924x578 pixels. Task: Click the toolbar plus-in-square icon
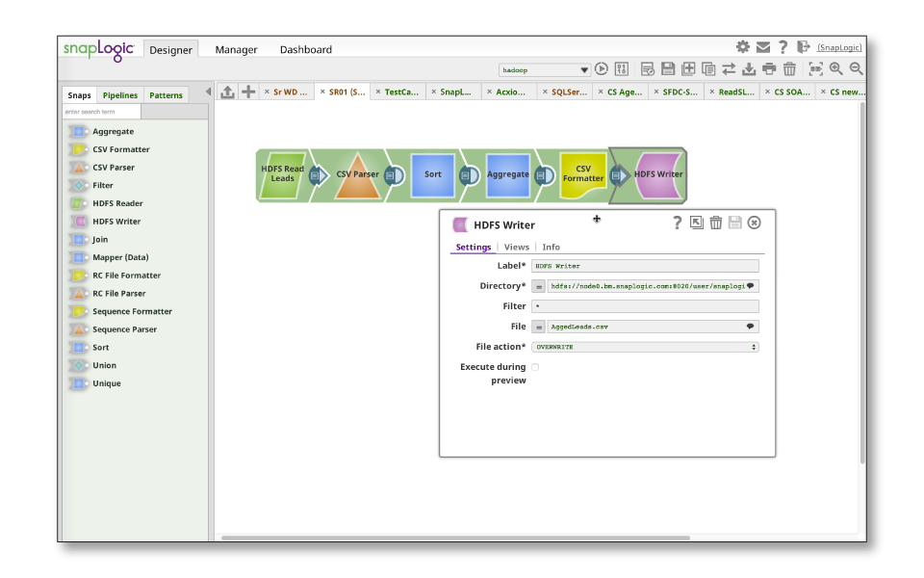click(688, 69)
